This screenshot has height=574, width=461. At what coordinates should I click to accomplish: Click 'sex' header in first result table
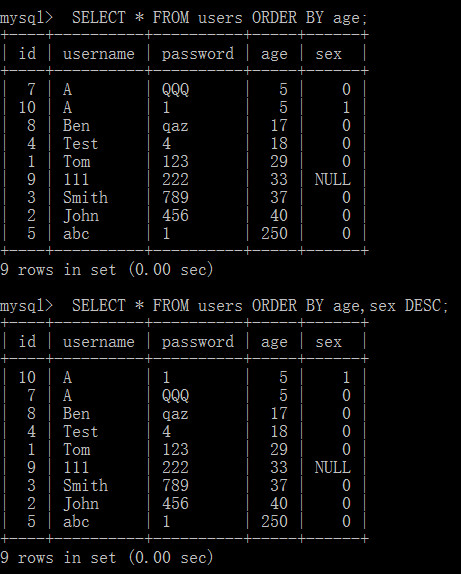click(328, 54)
